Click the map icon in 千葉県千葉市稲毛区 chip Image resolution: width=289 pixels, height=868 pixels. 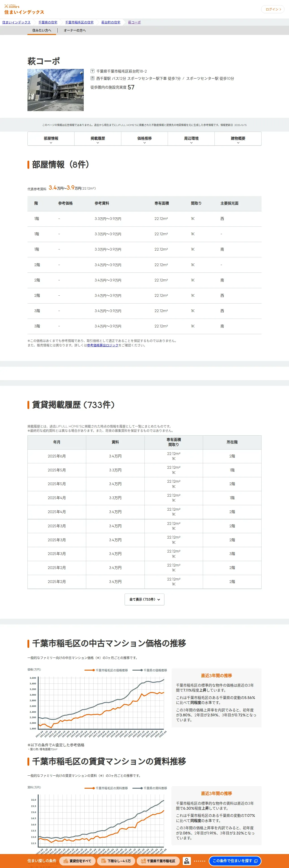pyautogui.click(x=143, y=861)
